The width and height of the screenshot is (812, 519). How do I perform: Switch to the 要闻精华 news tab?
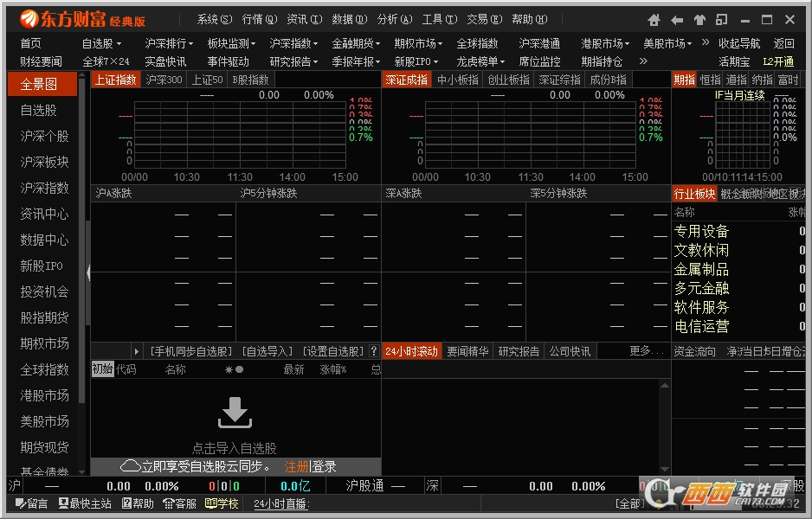467,351
